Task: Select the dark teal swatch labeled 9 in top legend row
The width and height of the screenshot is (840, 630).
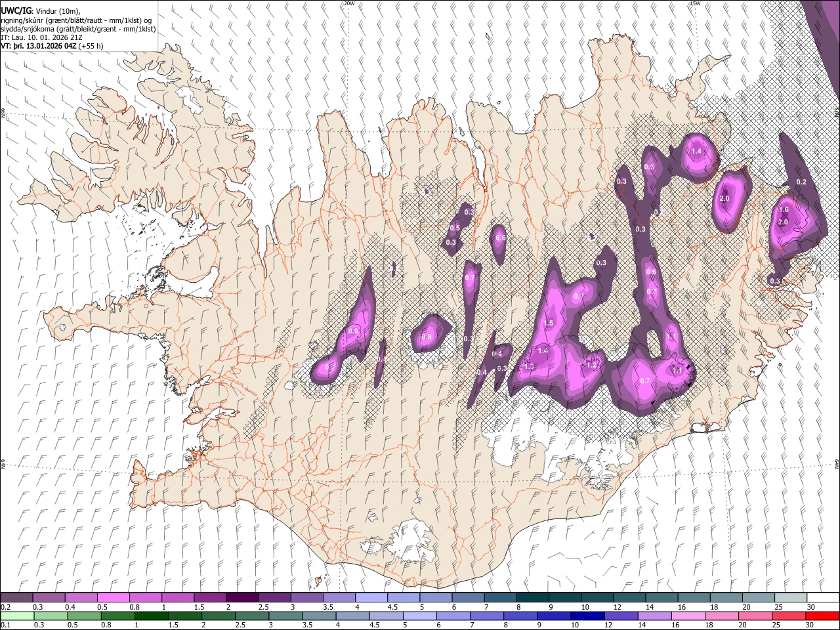Action: pyautogui.click(x=532, y=597)
